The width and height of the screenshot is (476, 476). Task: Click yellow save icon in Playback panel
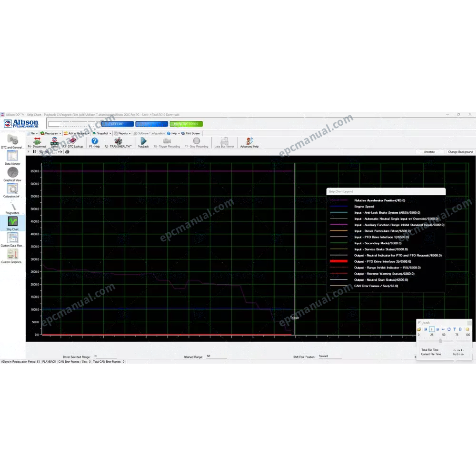pos(467,329)
